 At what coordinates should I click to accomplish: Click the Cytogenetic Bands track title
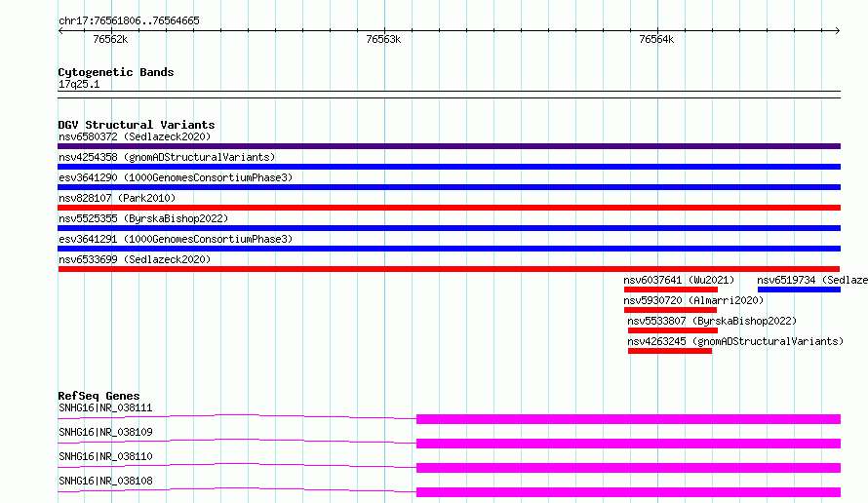(x=116, y=72)
